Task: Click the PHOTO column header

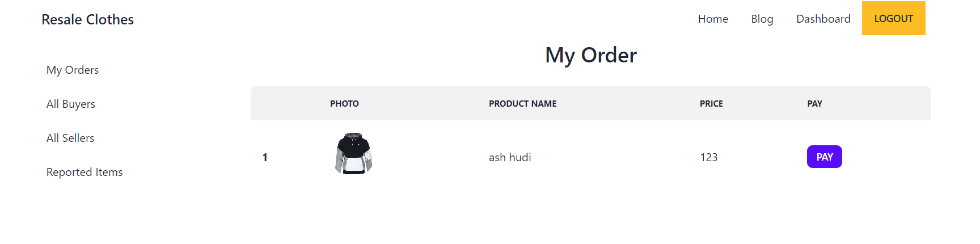Action: [x=344, y=103]
